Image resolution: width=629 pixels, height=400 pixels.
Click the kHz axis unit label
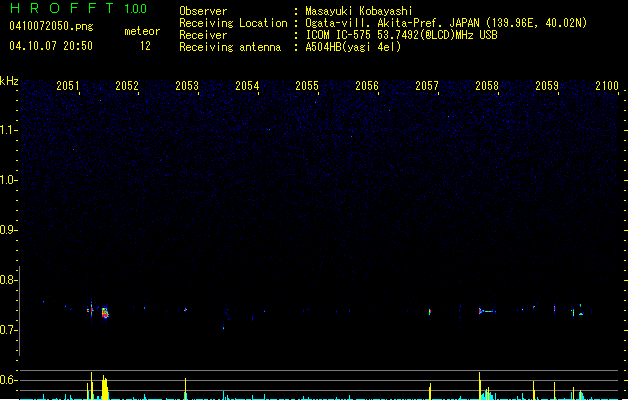pos(9,81)
